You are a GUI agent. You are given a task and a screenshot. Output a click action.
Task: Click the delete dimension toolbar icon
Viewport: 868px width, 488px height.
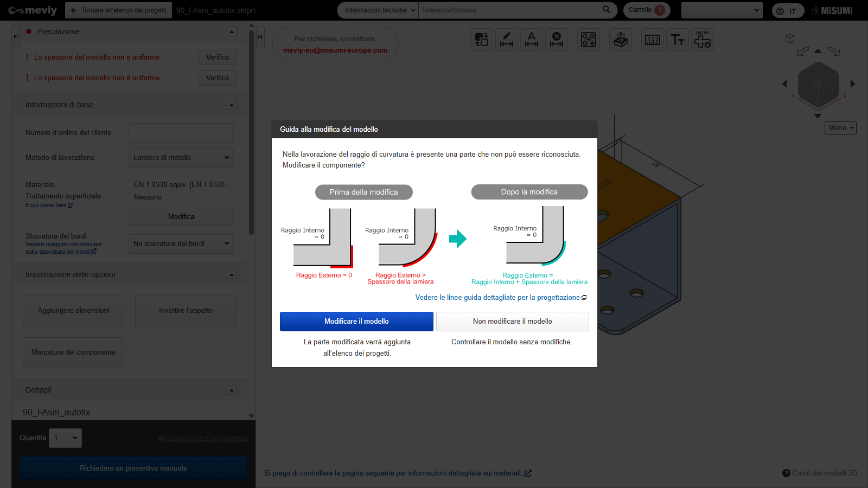point(557,40)
